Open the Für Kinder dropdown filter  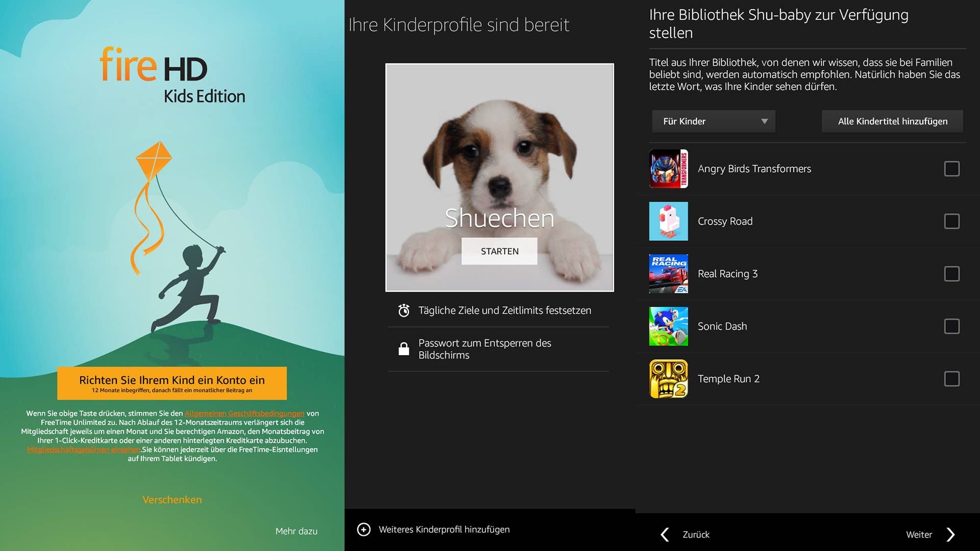713,121
